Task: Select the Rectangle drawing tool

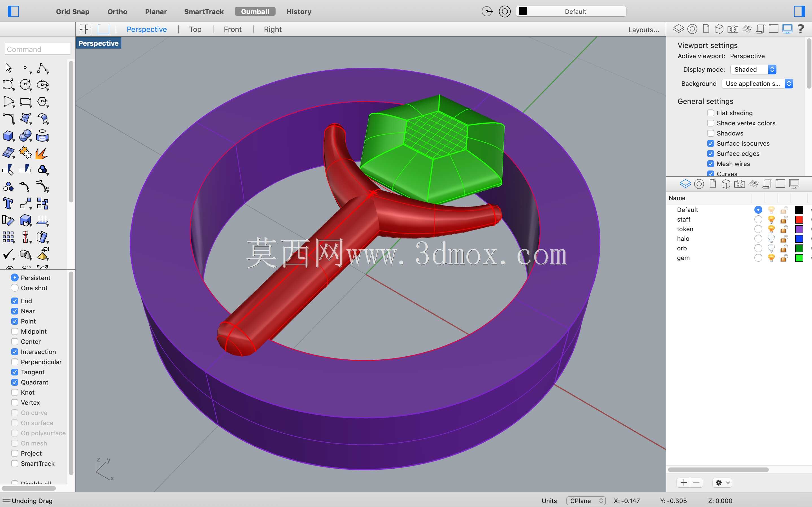Action: pos(25,102)
